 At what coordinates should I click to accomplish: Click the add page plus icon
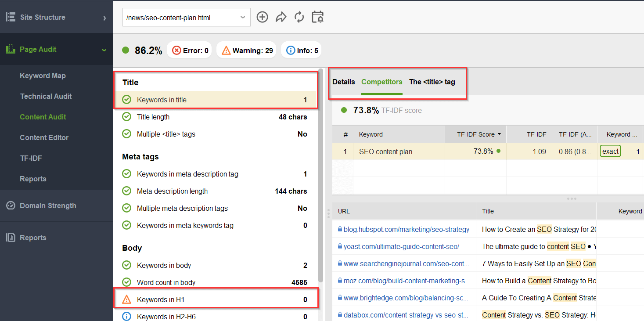[x=262, y=17]
